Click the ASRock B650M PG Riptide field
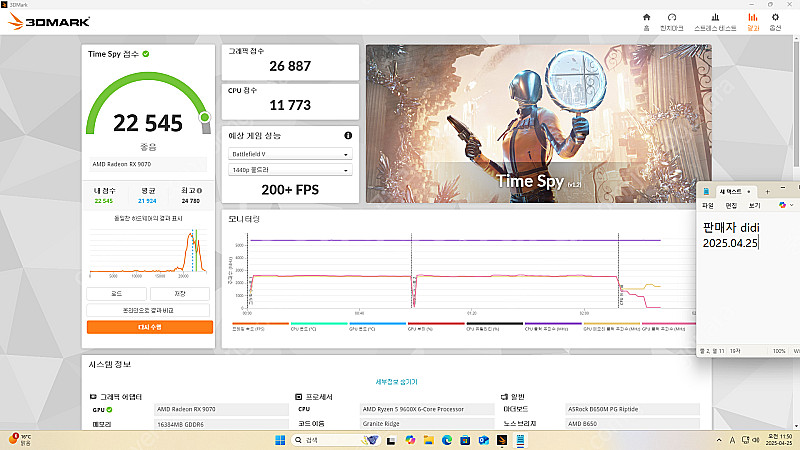The image size is (800, 450). click(x=633, y=409)
